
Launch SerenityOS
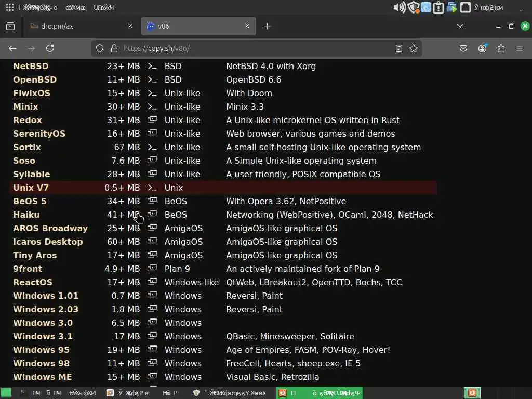tap(39, 134)
